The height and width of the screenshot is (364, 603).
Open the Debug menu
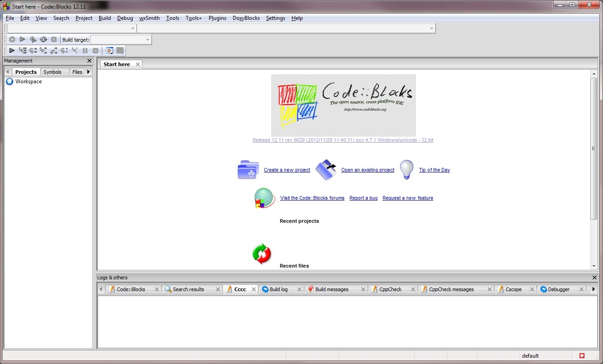coord(125,18)
